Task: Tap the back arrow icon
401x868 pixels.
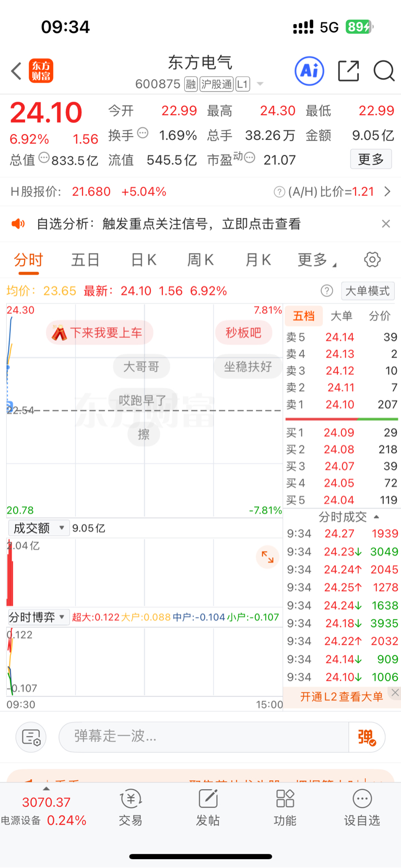Action: click(x=16, y=71)
